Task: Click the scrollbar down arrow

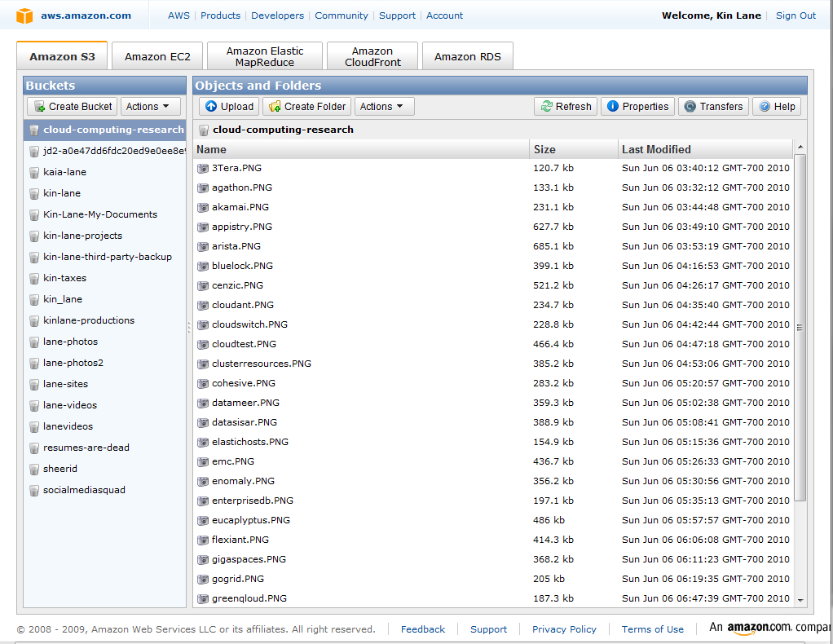Action: pos(800,601)
